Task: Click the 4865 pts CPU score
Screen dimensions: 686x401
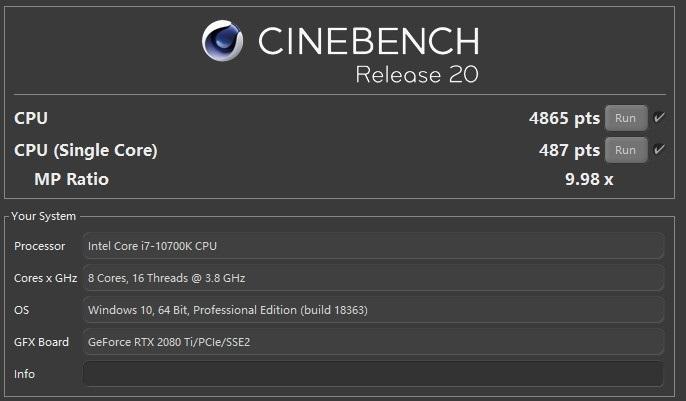Action: click(x=564, y=118)
